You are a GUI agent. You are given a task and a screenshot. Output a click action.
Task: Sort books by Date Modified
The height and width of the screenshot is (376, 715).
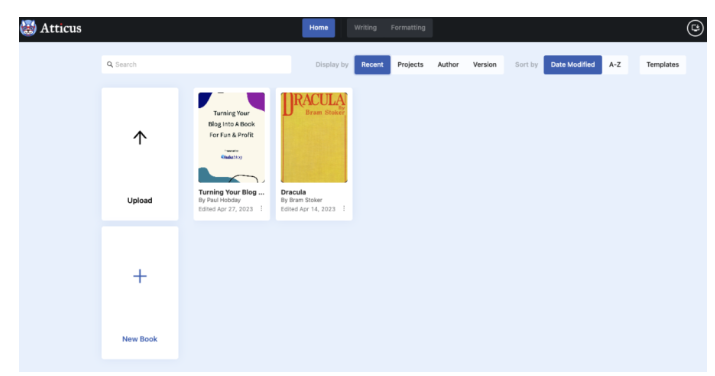coord(572,65)
